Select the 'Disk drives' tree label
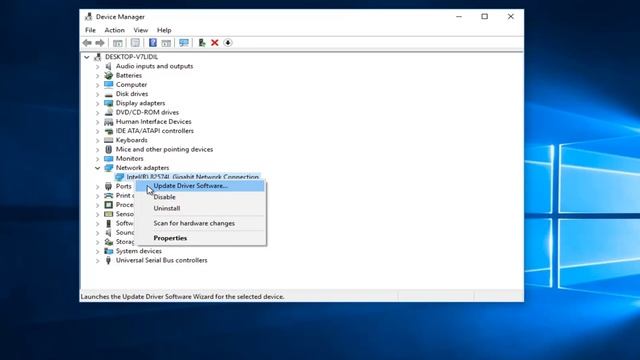 (132, 94)
